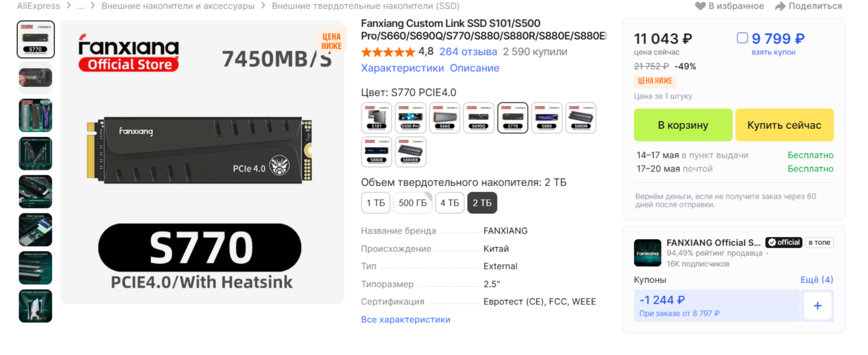868x355 pixels.
Task: Click the Поделиться share arrow icon
Action: tap(780, 6)
